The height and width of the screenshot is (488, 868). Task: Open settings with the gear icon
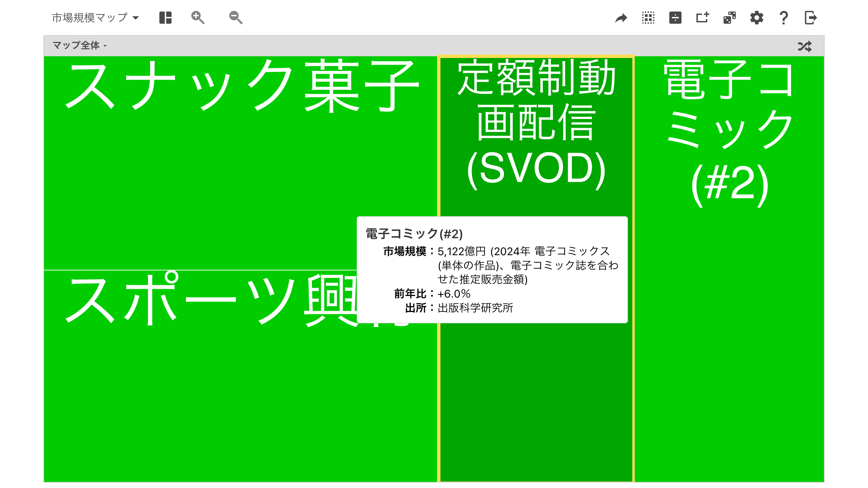[x=757, y=18]
